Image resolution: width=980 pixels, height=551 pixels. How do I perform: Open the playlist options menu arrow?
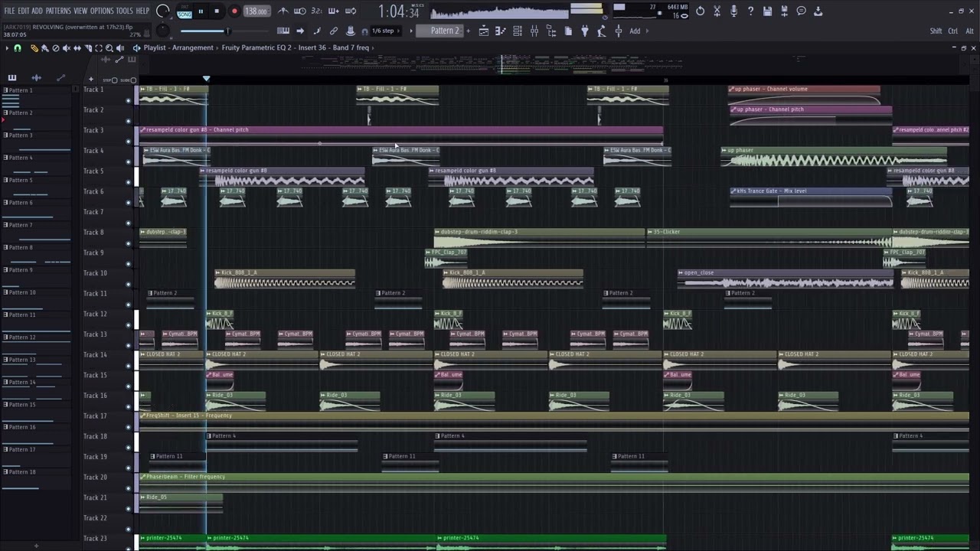pos(7,48)
